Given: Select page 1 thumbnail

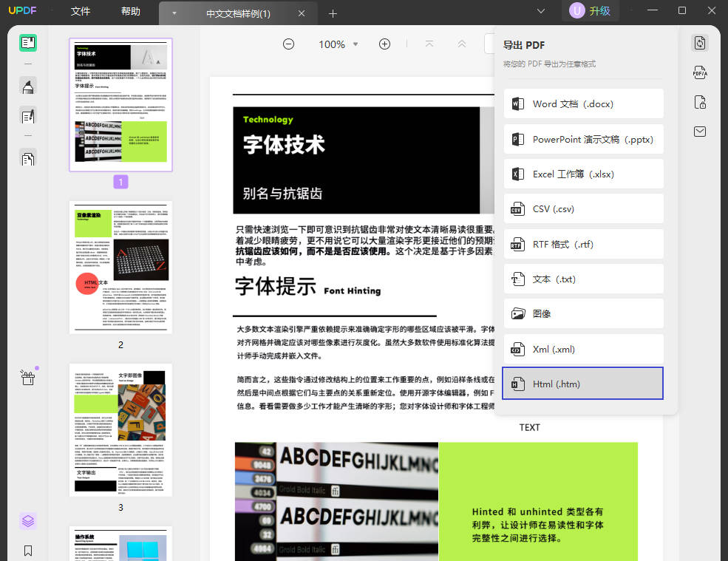Looking at the screenshot, I should pos(120,105).
